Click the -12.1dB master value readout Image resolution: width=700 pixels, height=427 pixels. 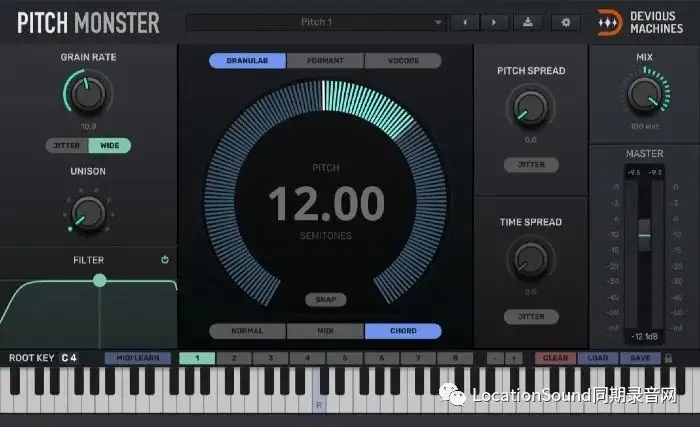(644, 336)
